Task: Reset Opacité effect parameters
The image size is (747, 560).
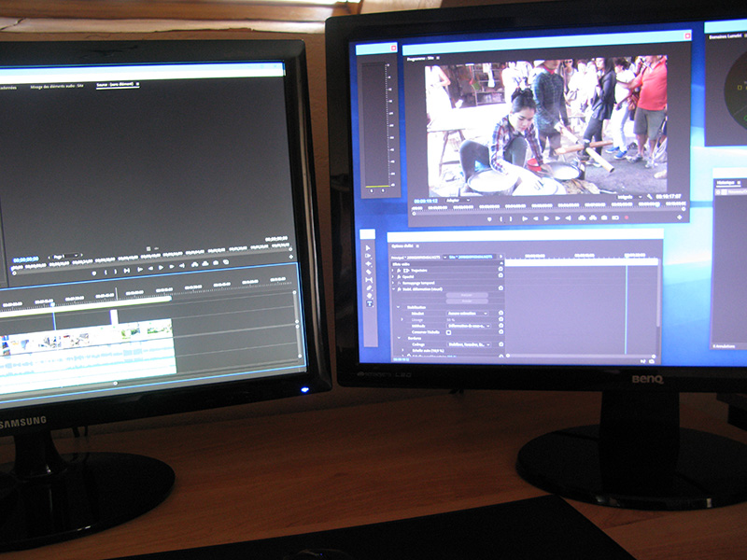Action: pyautogui.click(x=500, y=275)
